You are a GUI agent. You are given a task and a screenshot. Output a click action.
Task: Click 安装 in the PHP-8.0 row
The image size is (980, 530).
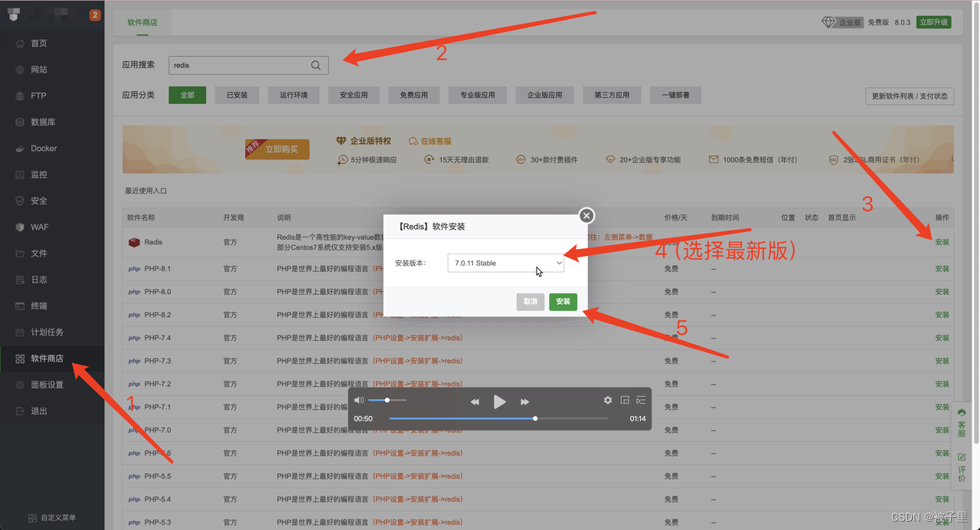[x=942, y=292]
